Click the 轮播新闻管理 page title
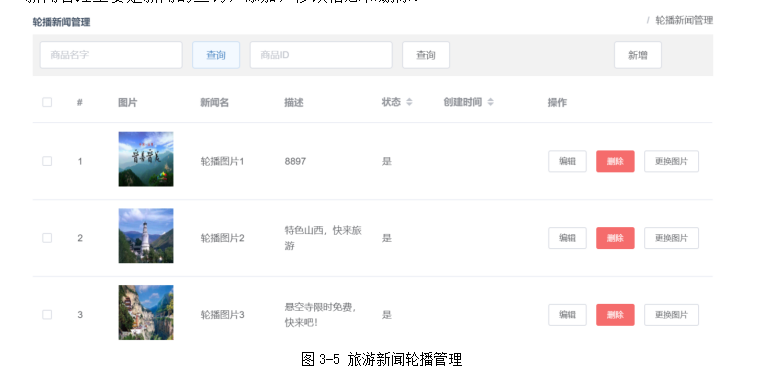Screen dimensions: 768x367 click(61, 22)
